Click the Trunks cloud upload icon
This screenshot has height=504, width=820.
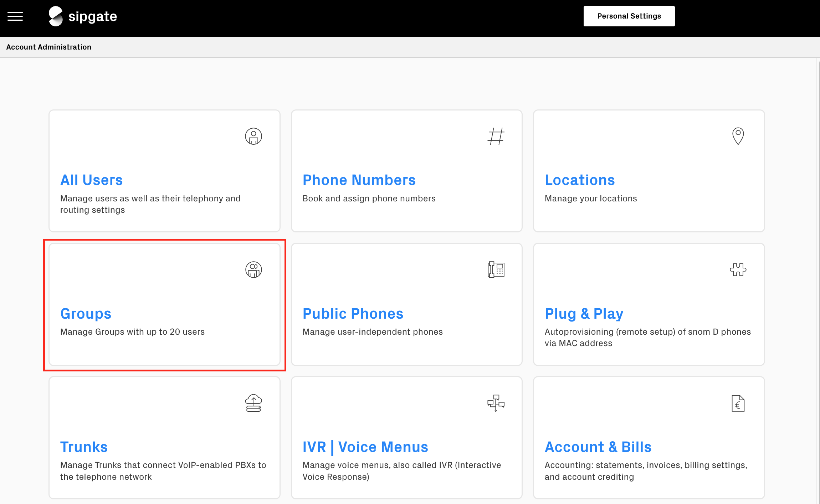coord(253,403)
